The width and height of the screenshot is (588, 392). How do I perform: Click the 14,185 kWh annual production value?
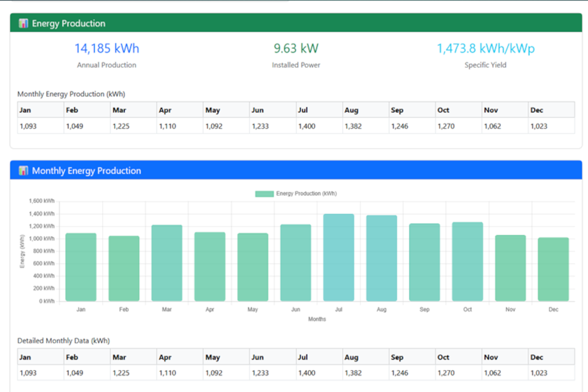pos(107,48)
